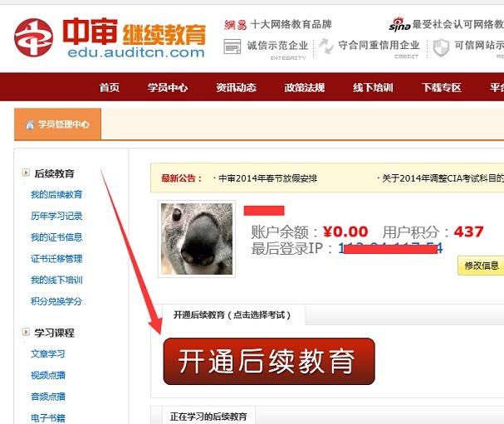
Task: Open 学员中心 in the navigation bar
Action: tap(168, 87)
